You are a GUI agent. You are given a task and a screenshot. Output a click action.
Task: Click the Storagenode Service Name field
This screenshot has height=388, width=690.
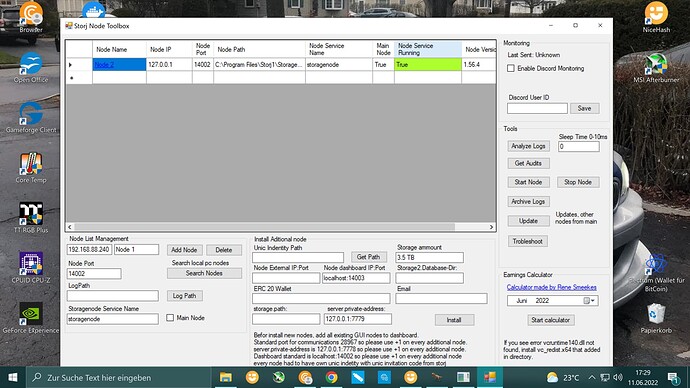click(112, 319)
